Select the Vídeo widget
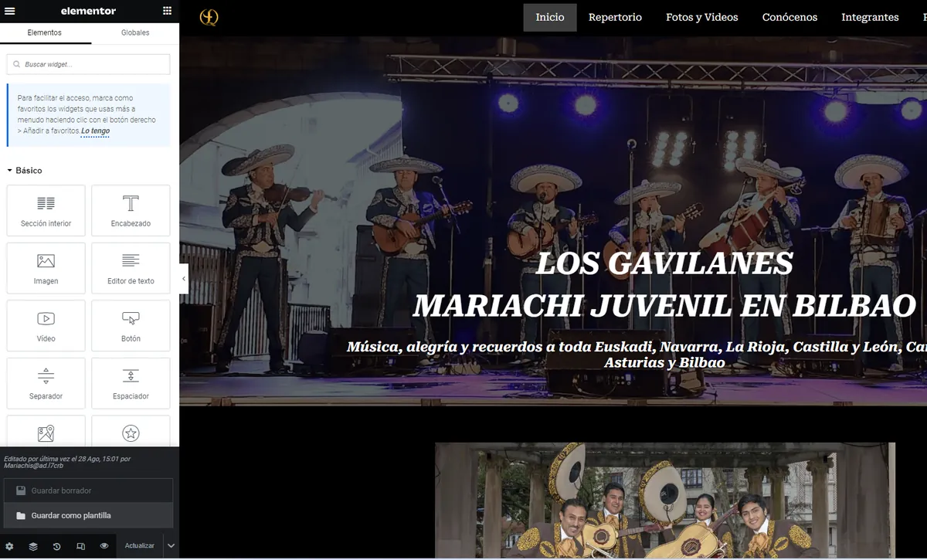927x560 pixels. pyautogui.click(x=46, y=326)
